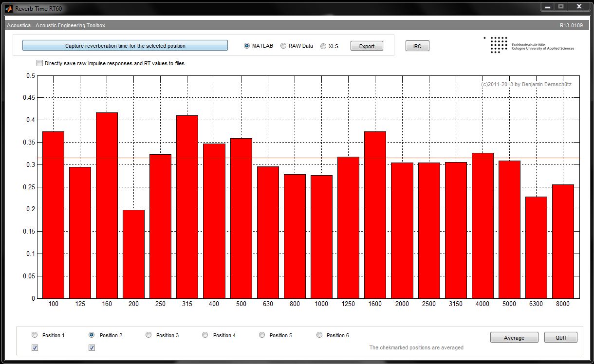This screenshot has width=594, height=364.
Task: Click the Fachhochschule Köln dotted logo
Action: coord(496,45)
